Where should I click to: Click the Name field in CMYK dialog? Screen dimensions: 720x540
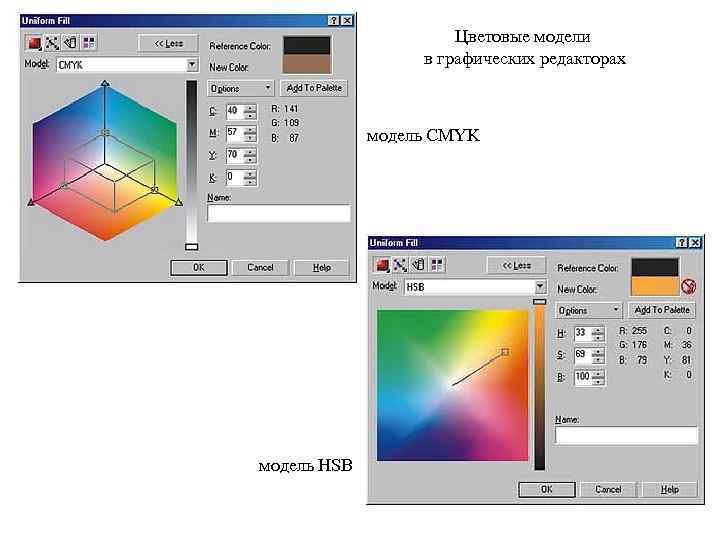pyautogui.click(x=279, y=214)
